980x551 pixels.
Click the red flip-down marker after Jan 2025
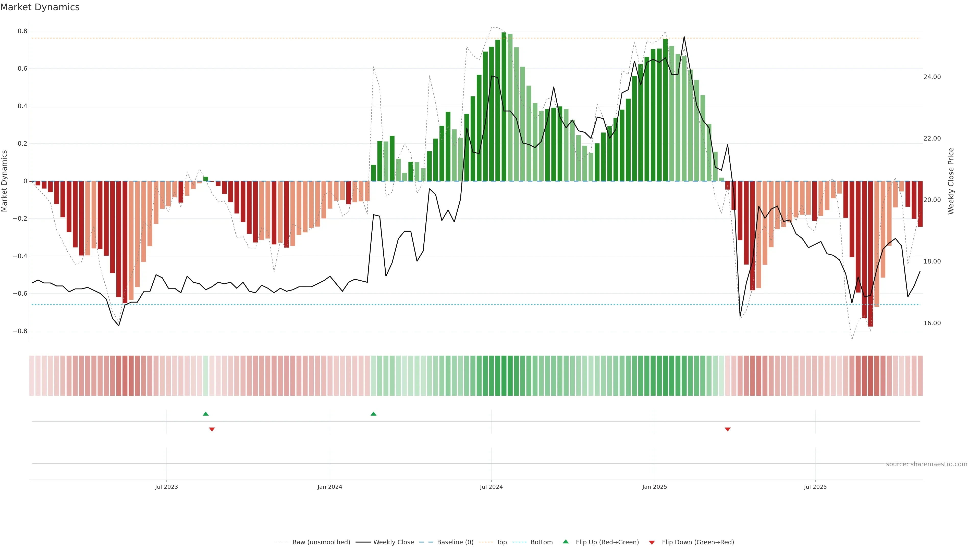click(x=727, y=429)
